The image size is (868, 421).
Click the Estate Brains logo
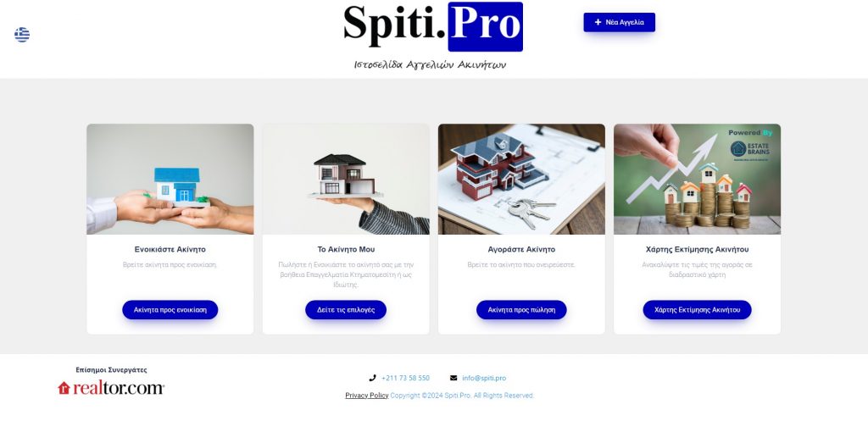click(x=750, y=150)
